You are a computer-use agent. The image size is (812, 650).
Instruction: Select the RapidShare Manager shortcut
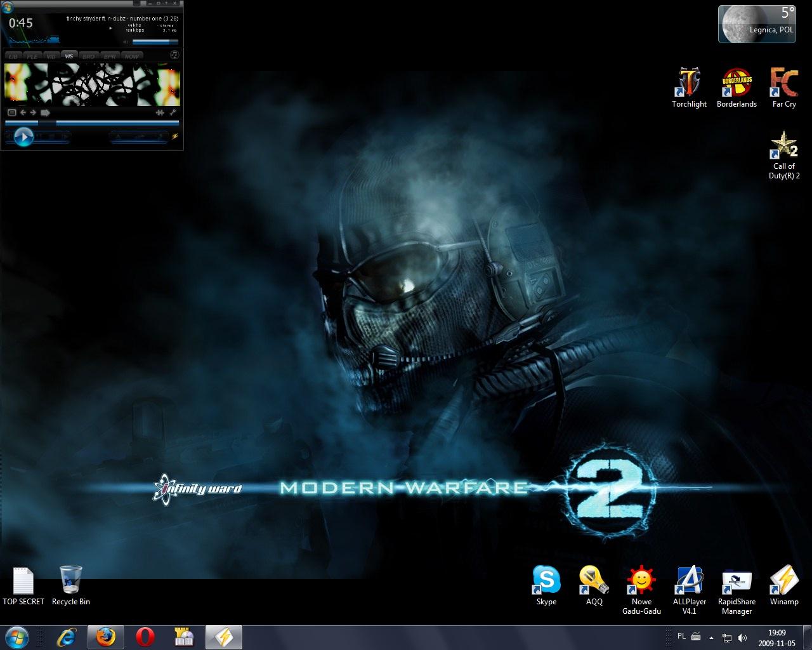[x=737, y=590]
